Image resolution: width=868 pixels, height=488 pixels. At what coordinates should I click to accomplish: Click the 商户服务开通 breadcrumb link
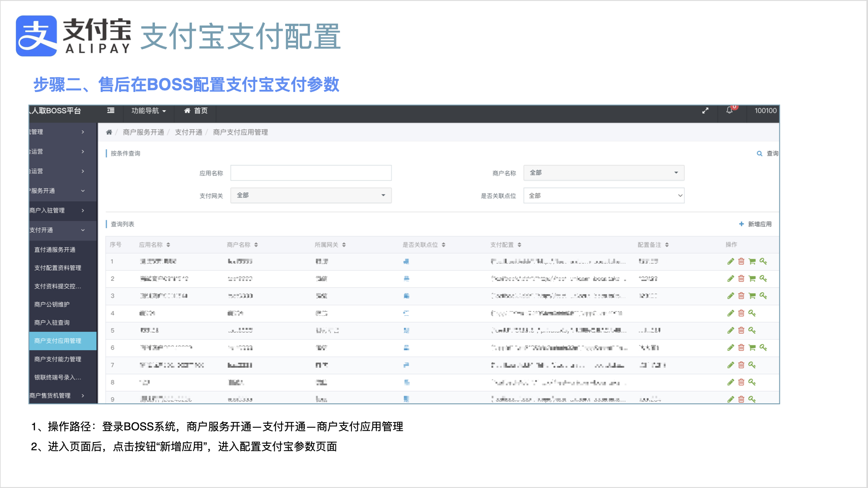click(x=143, y=132)
